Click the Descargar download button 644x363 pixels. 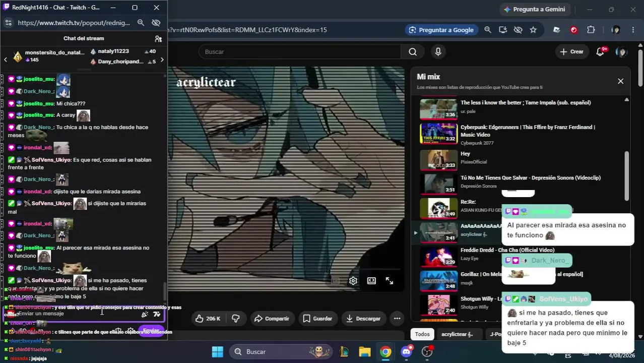click(x=363, y=319)
